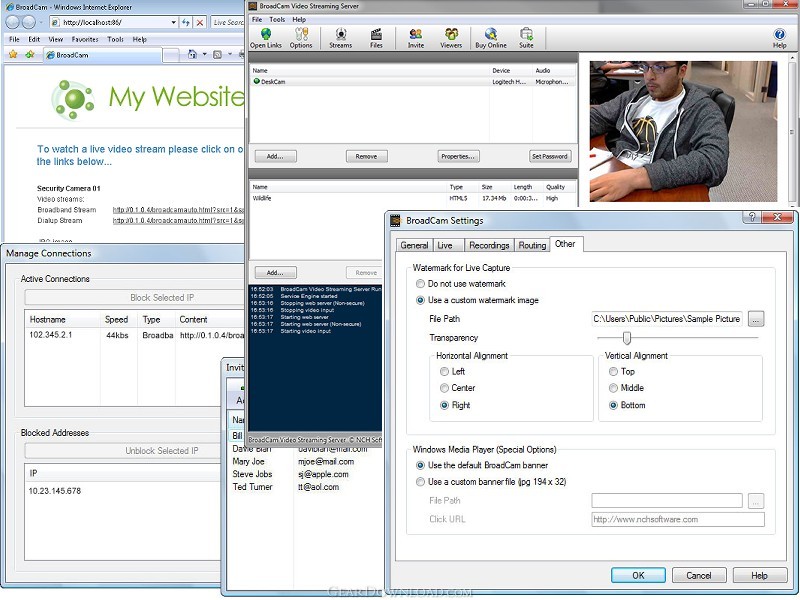
Task: Select Do not use watermark
Action: [x=420, y=284]
